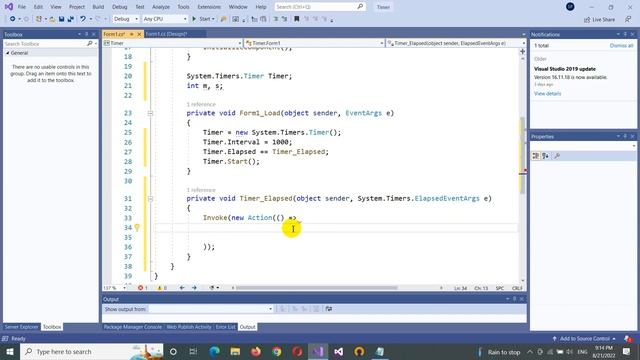
Task: Switch to the Error List tab
Action: 225,327
